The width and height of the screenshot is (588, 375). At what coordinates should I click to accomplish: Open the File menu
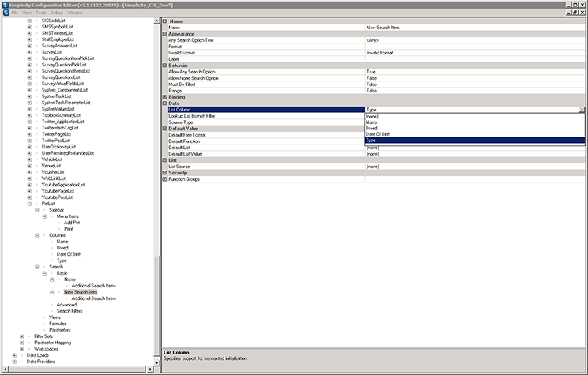coord(15,13)
